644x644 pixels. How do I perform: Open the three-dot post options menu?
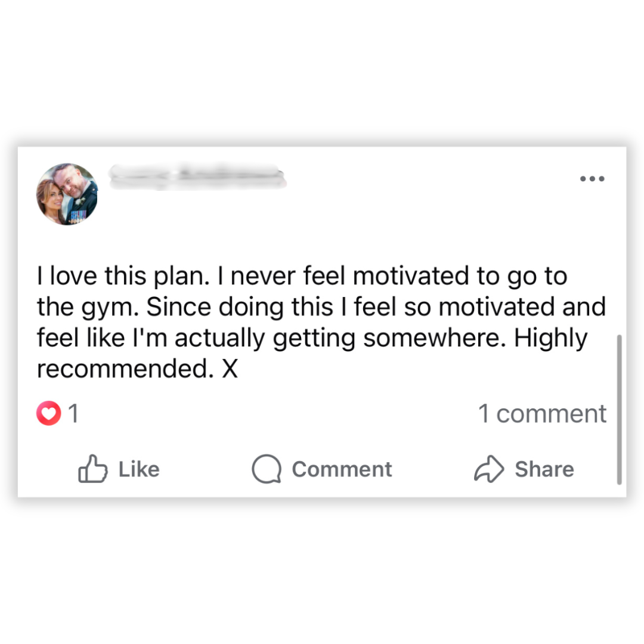pos(593,178)
